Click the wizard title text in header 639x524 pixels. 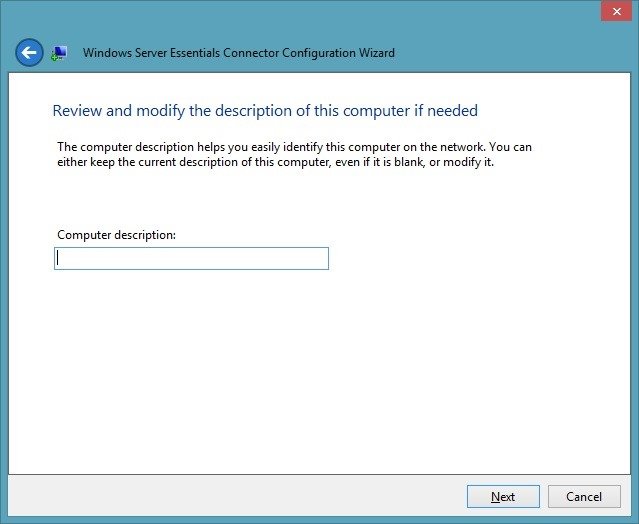tap(239, 53)
